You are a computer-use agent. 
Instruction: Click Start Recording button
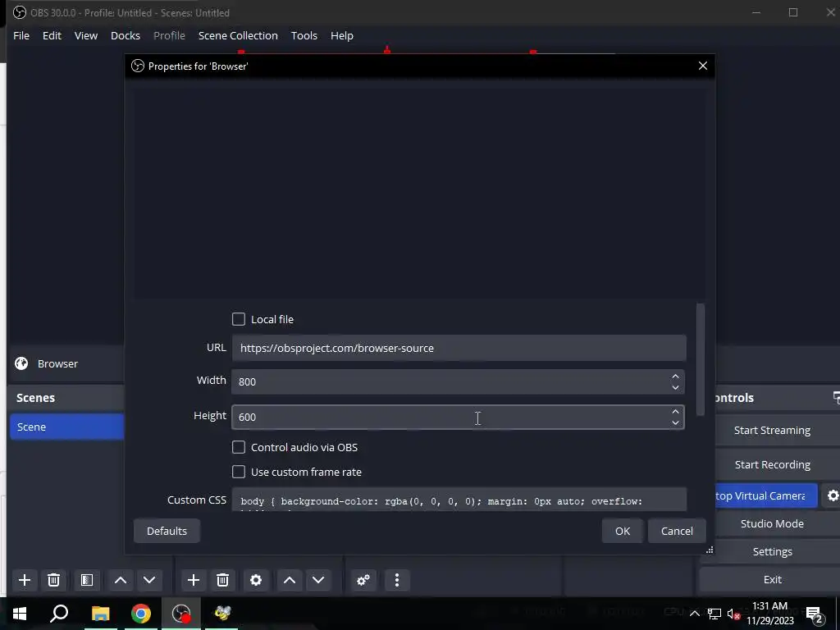(772, 464)
